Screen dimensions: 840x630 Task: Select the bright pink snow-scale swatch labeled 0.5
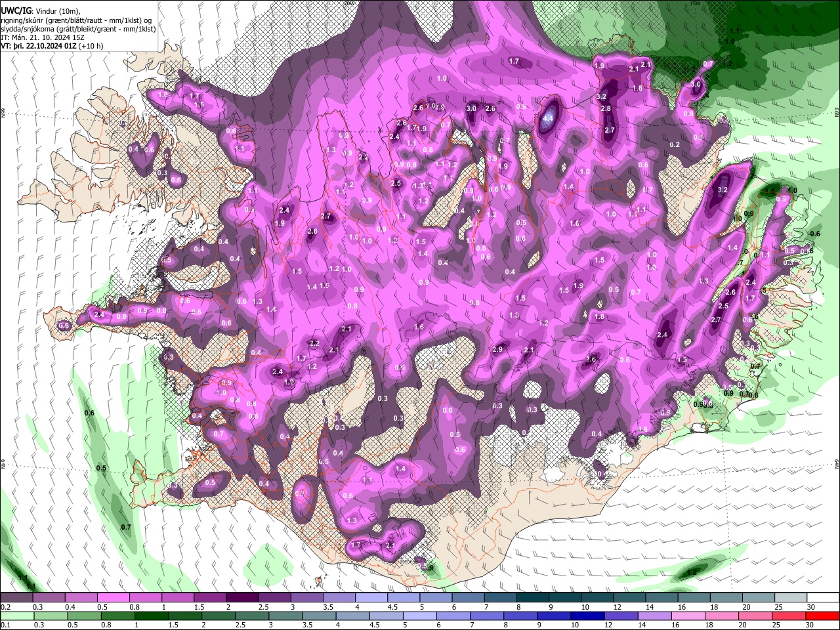pyautogui.click(x=113, y=598)
